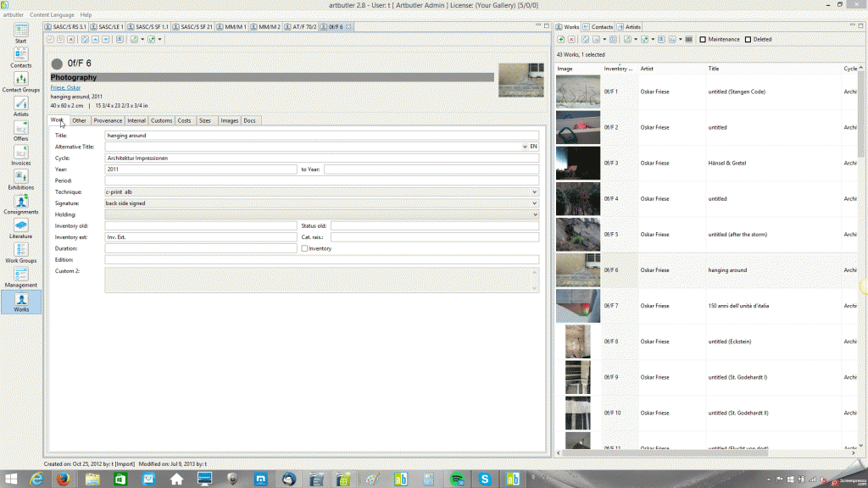
Task: Click green plus add icon in Works list toolbar
Action: point(561,39)
